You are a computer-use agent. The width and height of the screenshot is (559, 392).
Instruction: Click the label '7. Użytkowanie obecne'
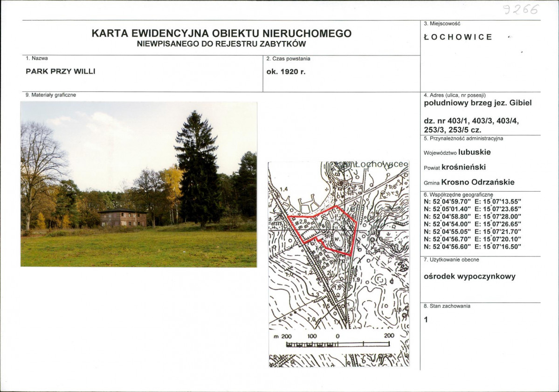pos(451,260)
